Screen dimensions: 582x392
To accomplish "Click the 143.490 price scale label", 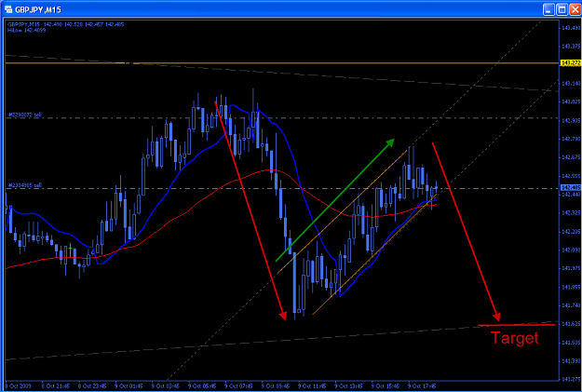I will (x=571, y=28).
